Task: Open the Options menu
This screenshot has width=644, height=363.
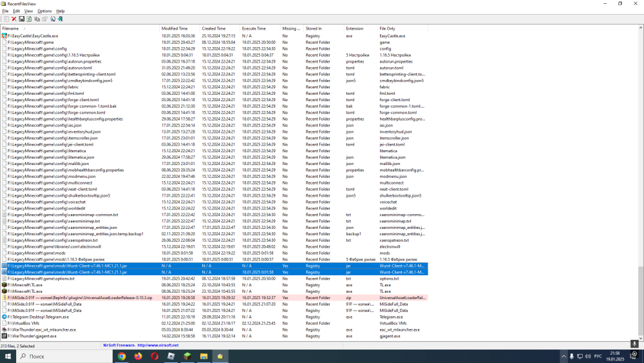Action: (x=44, y=11)
